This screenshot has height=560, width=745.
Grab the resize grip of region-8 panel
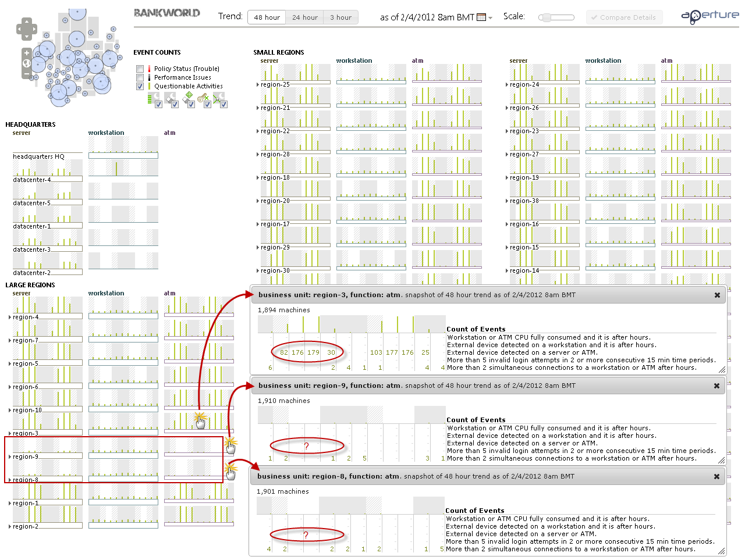pyautogui.click(x=722, y=551)
